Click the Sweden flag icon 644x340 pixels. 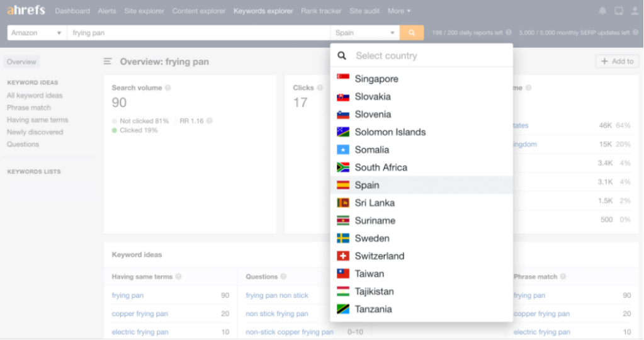pyautogui.click(x=343, y=238)
